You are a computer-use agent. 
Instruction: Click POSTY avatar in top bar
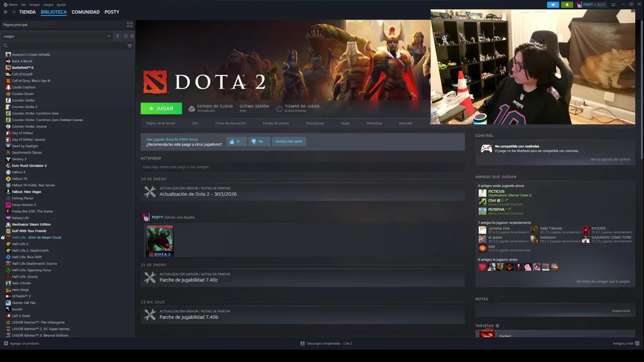click(579, 5)
